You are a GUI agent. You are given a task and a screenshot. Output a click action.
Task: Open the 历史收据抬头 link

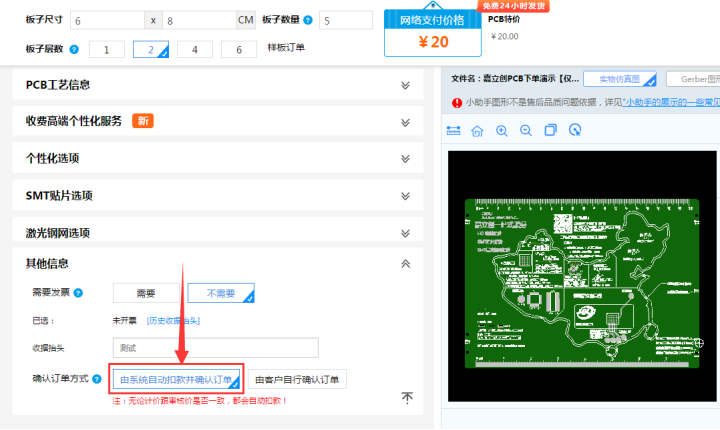tap(173, 320)
